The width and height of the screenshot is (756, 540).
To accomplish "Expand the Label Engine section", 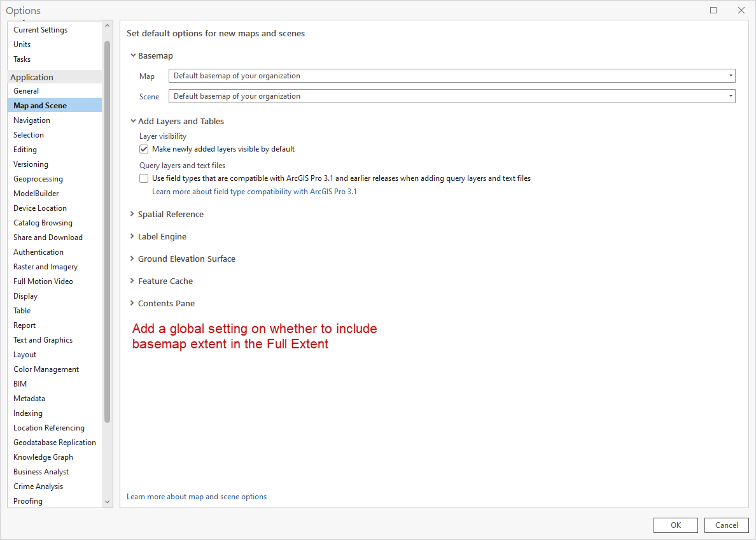I will 132,237.
